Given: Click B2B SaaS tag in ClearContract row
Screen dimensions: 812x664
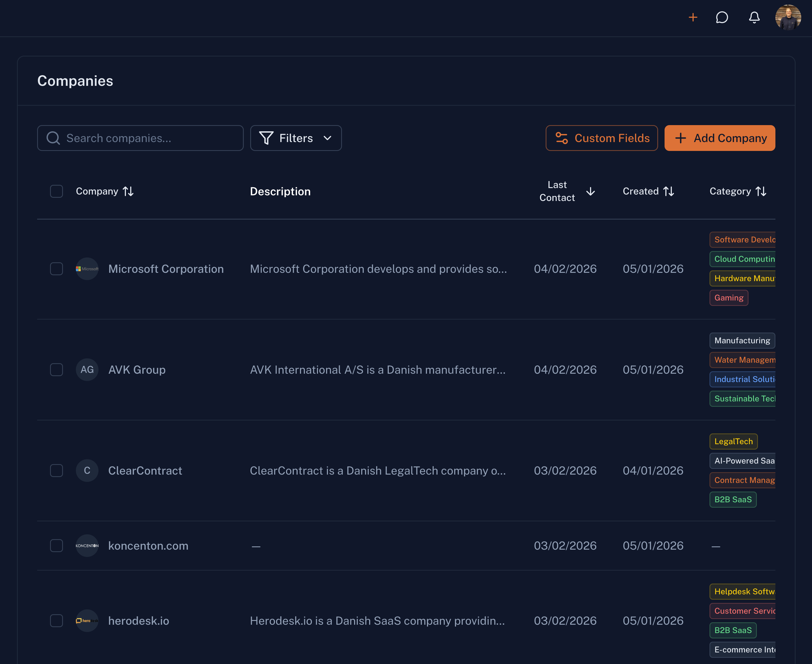Looking at the screenshot, I should tap(733, 500).
